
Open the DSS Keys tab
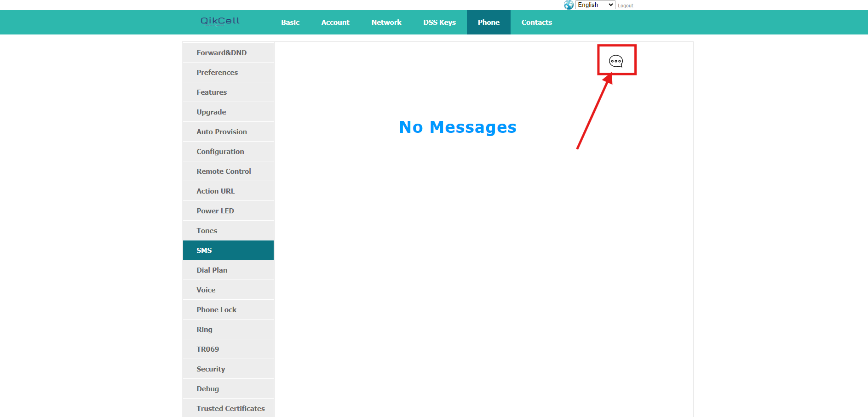point(440,22)
